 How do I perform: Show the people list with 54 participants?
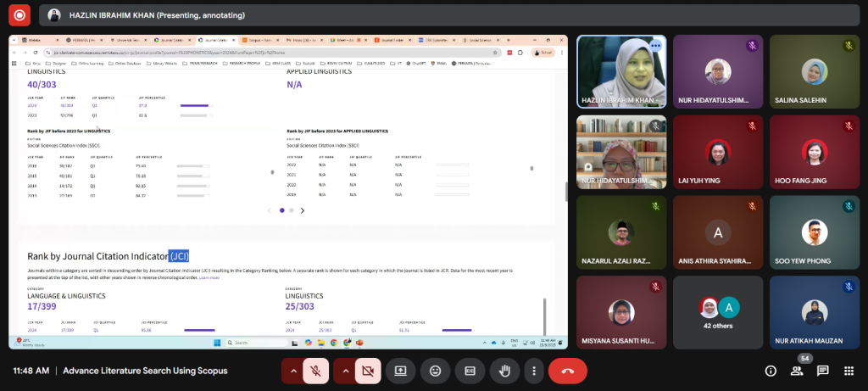pyautogui.click(x=797, y=371)
